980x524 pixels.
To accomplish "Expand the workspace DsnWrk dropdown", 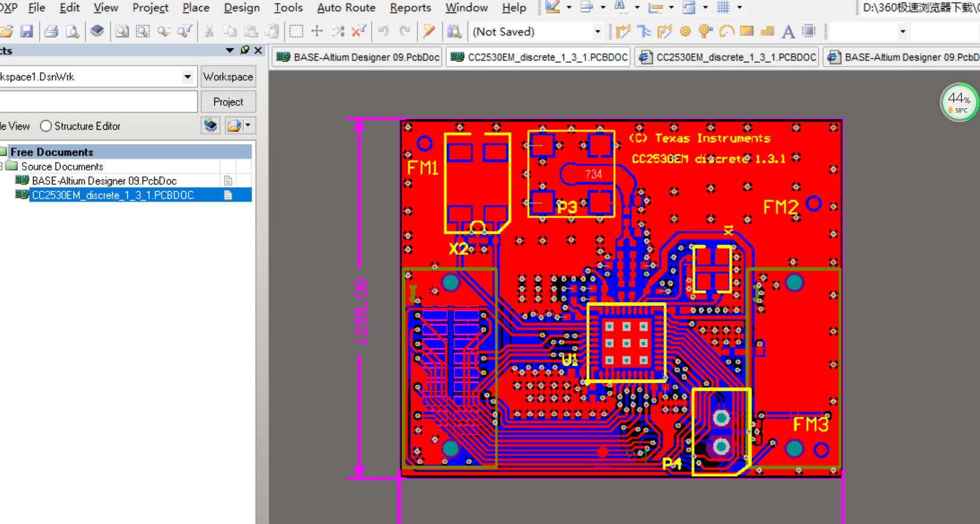I will pyautogui.click(x=187, y=77).
